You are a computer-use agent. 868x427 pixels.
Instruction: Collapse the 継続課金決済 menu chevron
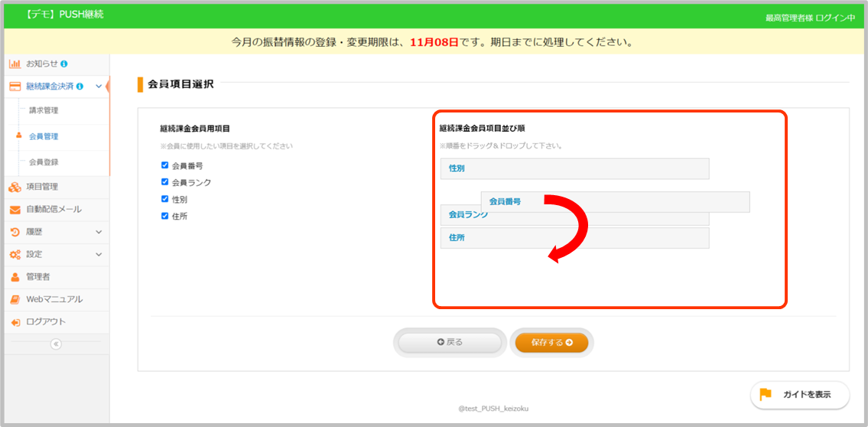[x=99, y=86]
